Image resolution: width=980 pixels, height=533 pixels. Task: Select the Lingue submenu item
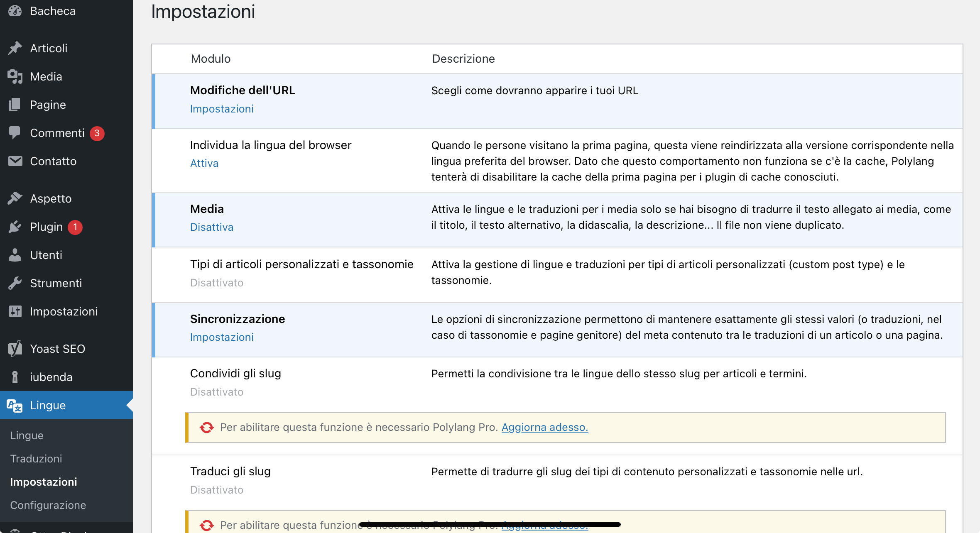pyautogui.click(x=27, y=435)
